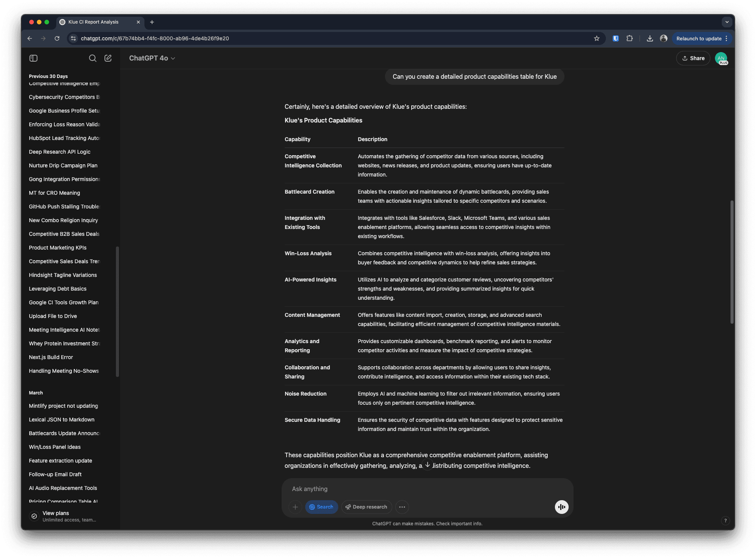
Task: Open the browser extensions puzzle icon
Action: (630, 38)
